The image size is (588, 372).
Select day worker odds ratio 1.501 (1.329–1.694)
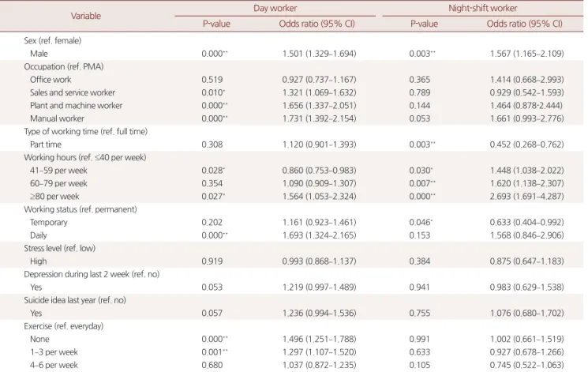tap(319, 54)
